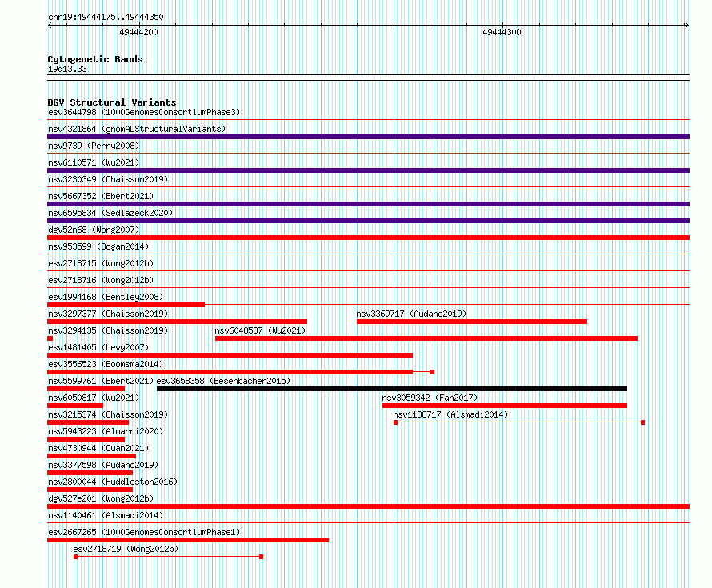Select nsv3369717 (Audano2019) variant label
Image resolution: width=712 pixels, height=588 pixels.
pos(411,314)
